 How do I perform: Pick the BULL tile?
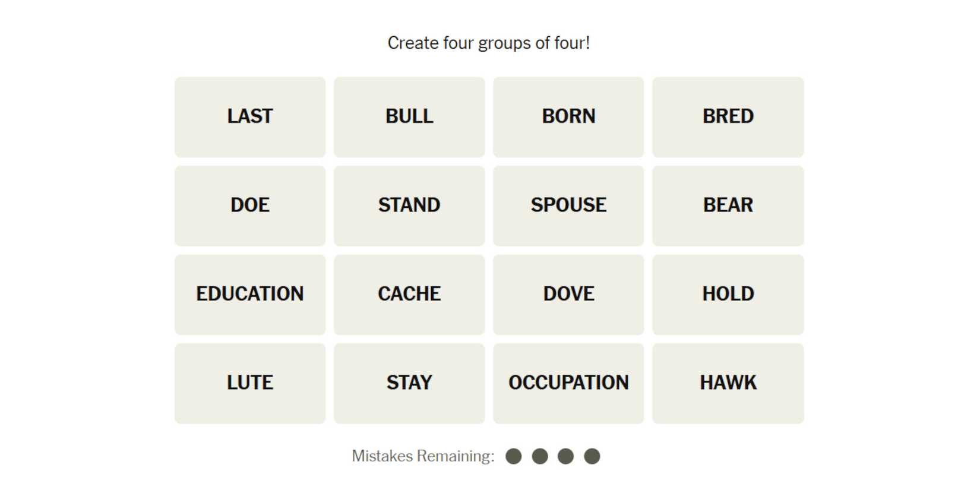409,117
